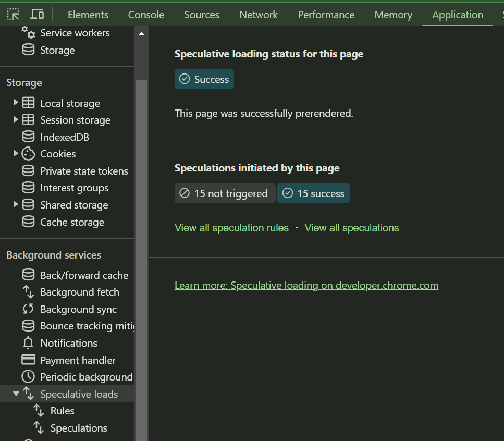Click the inspect element picker icon
The width and height of the screenshot is (504, 441).
(14, 15)
